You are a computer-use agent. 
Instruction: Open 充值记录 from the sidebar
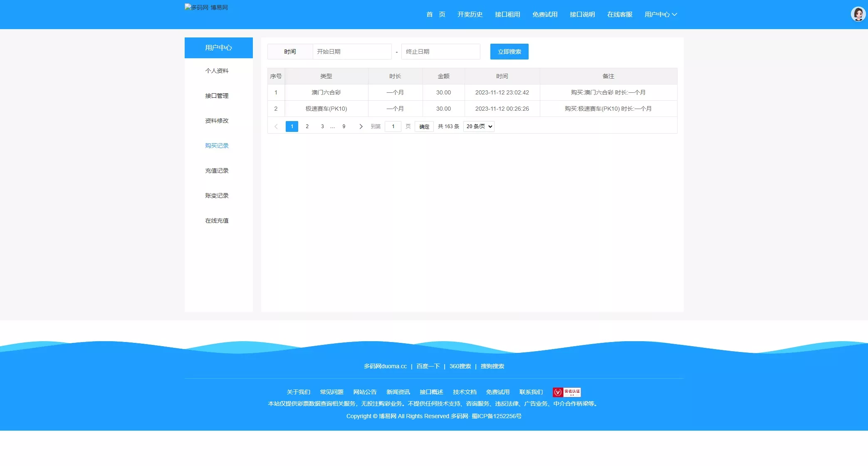pos(217,171)
